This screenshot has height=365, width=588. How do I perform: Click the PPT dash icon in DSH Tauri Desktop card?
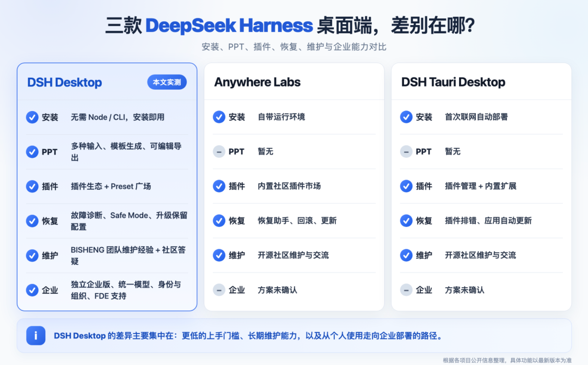(x=406, y=152)
